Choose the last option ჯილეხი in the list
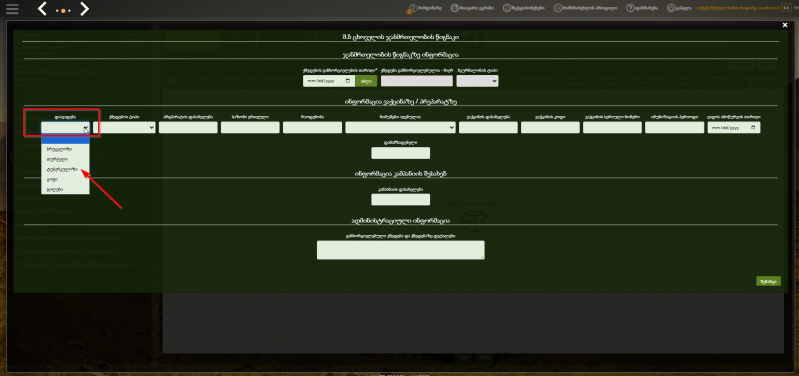The height and width of the screenshot is (376, 799). click(65, 189)
